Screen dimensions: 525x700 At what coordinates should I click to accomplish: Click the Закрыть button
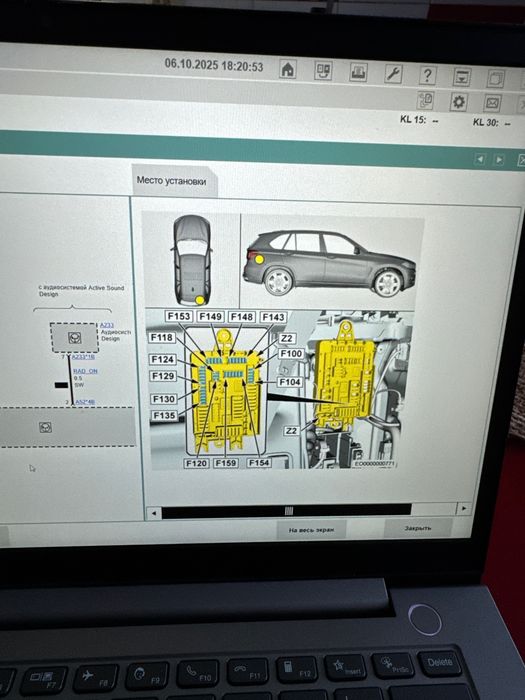point(418,528)
